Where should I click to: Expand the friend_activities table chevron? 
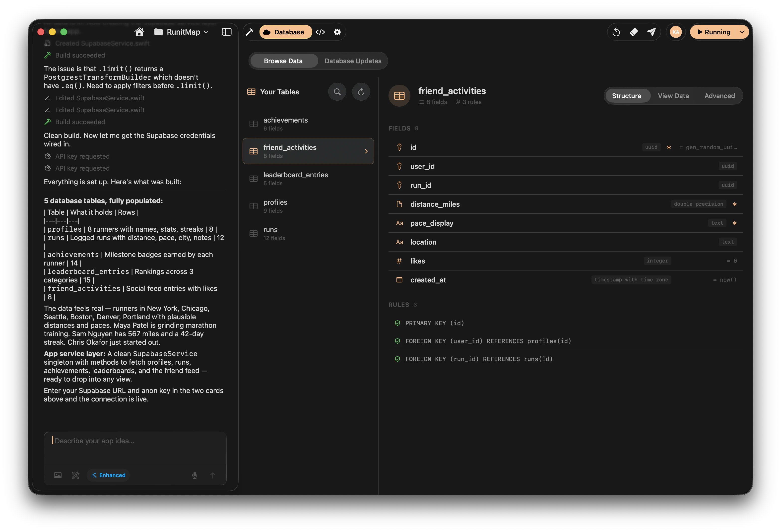coord(366,151)
